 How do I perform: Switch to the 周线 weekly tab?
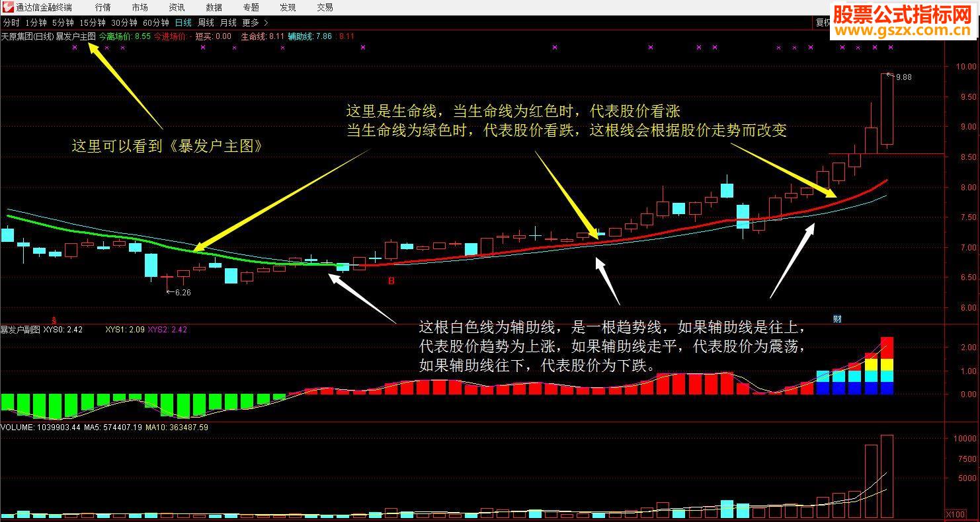(206, 22)
